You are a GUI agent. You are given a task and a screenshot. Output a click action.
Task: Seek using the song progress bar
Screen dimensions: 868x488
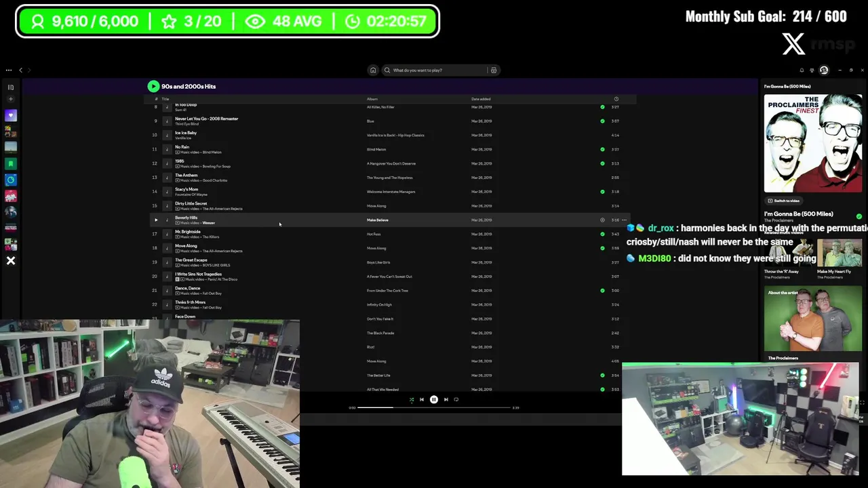click(x=434, y=407)
